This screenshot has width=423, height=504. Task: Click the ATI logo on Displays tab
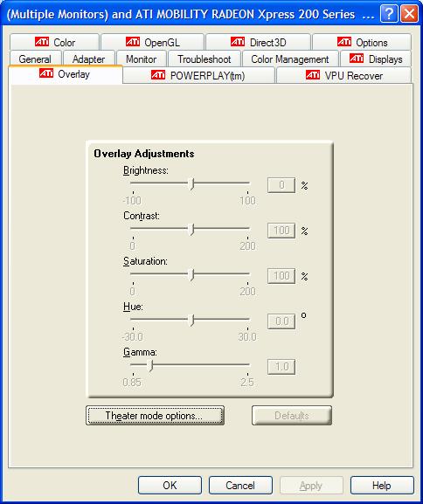pyautogui.click(x=357, y=59)
